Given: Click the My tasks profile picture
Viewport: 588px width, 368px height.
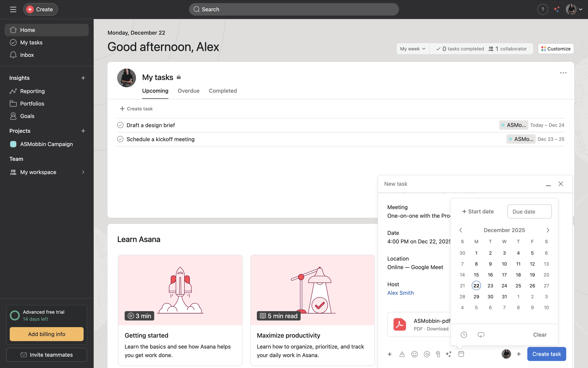Looking at the screenshot, I should pyautogui.click(x=126, y=78).
